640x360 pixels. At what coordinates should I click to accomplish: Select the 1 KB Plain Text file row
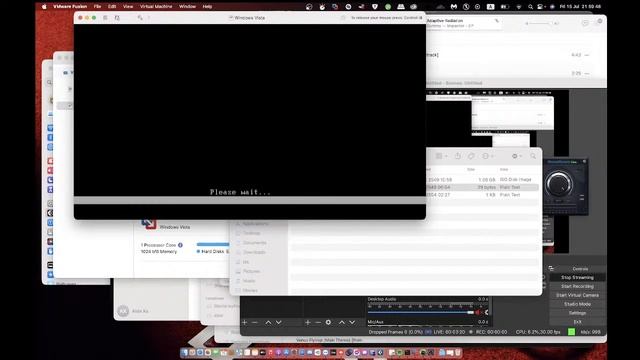[x=482, y=195]
